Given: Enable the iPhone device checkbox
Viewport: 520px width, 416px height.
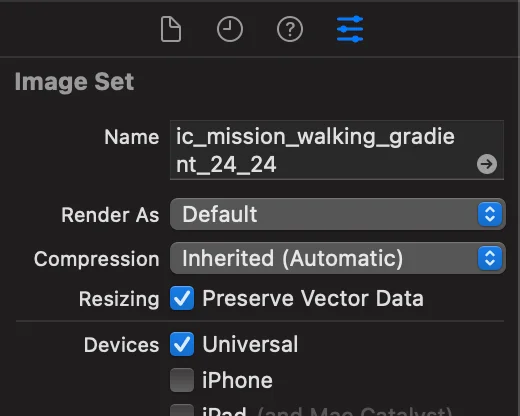Looking at the screenshot, I should pyautogui.click(x=182, y=380).
